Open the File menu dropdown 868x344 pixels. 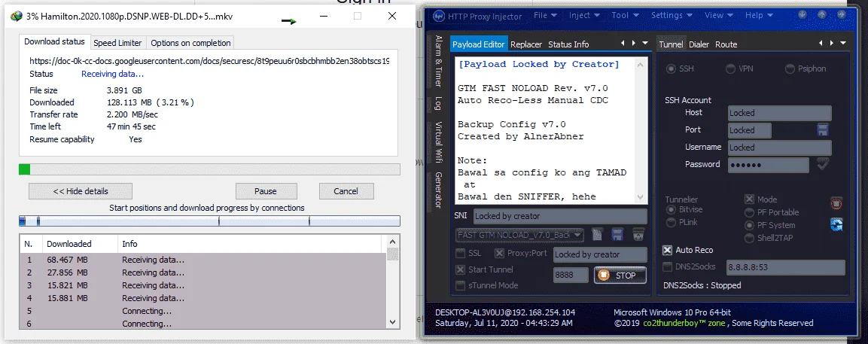point(545,16)
